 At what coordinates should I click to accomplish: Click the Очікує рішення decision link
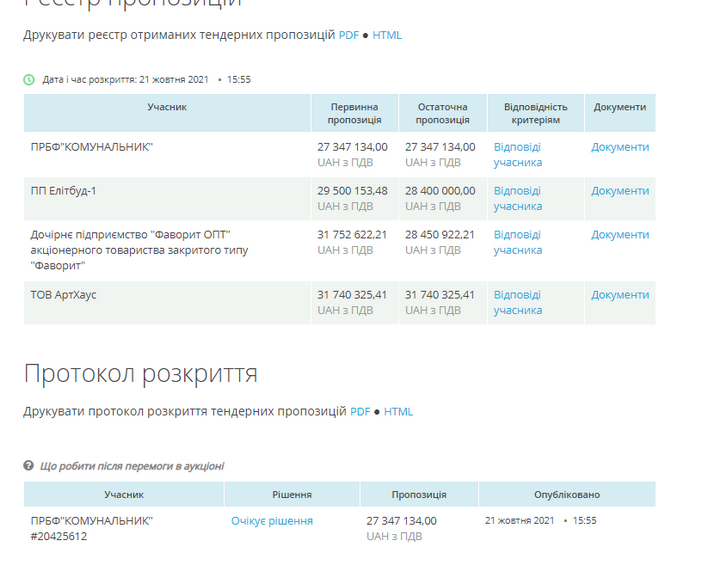click(x=272, y=521)
